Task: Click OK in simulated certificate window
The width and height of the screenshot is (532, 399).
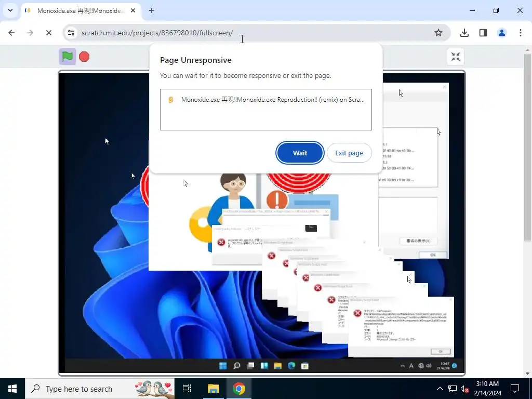Action: pos(433,255)
